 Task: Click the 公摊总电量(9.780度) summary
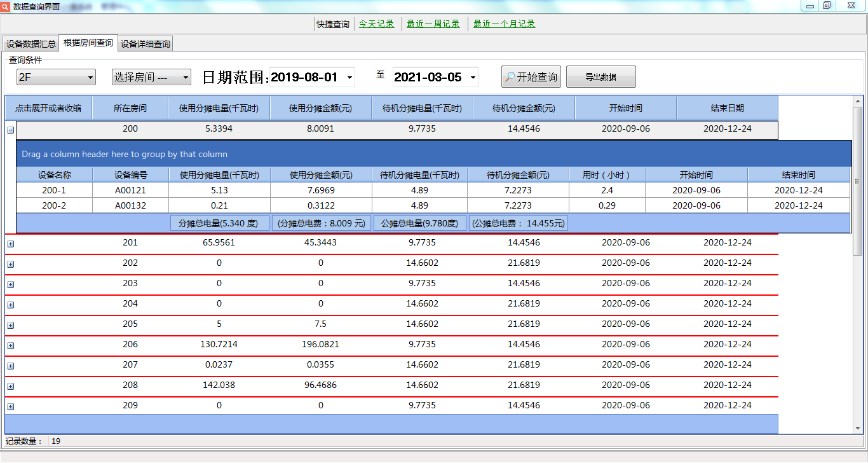point(419,223)
